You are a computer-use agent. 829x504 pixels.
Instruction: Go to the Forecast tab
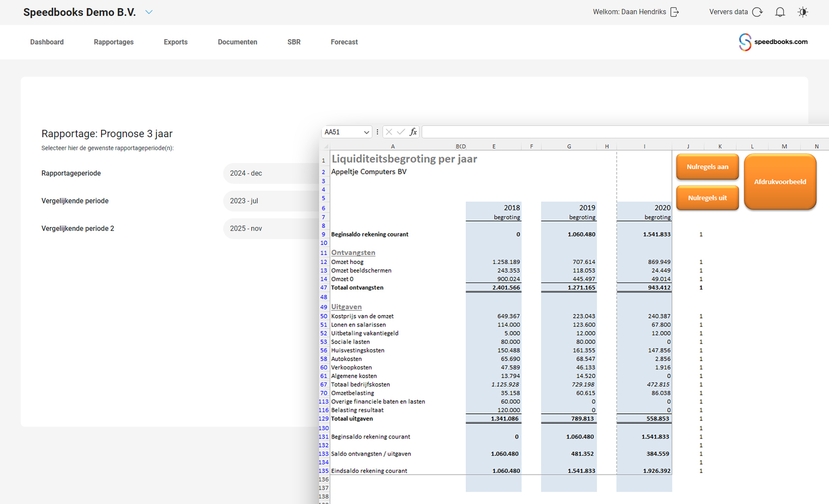tap(344, 42)
